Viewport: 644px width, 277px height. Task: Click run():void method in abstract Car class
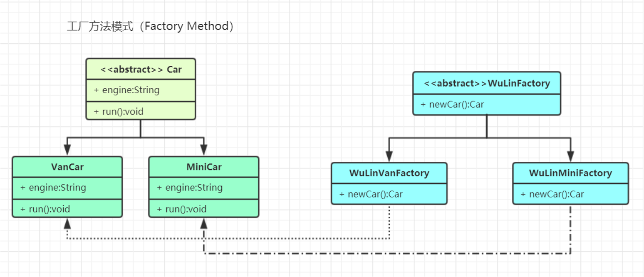pos(119,111)
